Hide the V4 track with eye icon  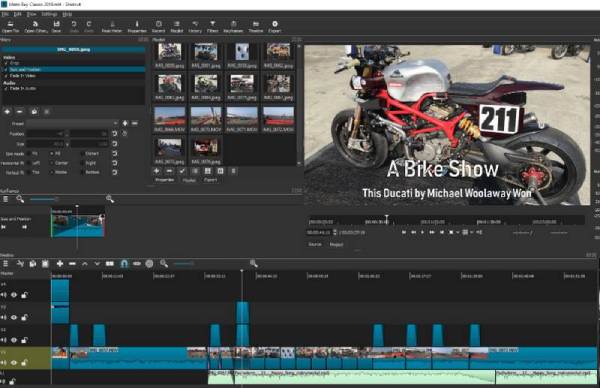point(14,295)
